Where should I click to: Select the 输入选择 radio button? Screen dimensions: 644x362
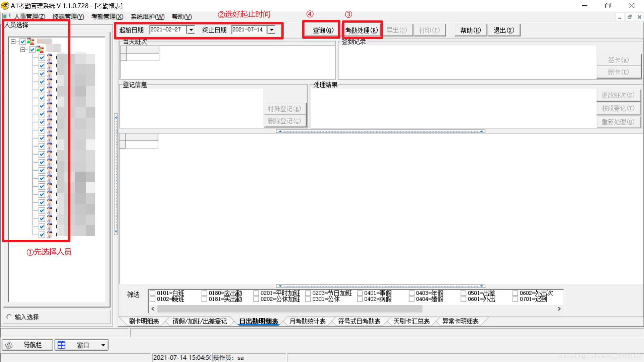coord(9,317)
